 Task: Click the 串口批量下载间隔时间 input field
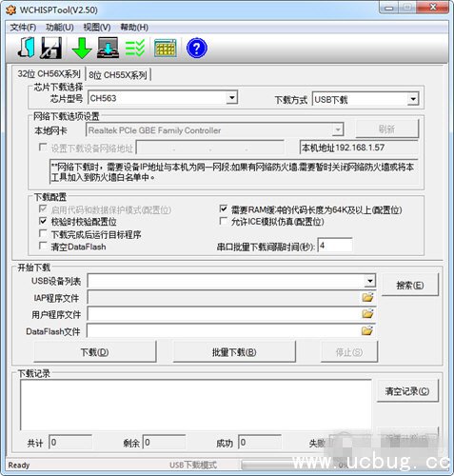point(335,246)
